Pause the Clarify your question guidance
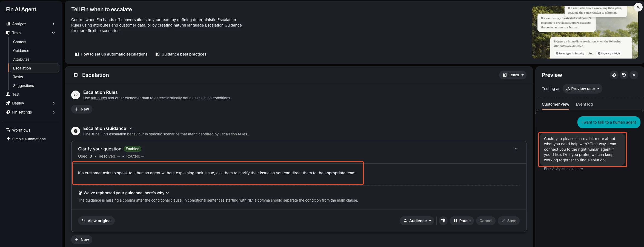 click(x=462, y=221)
